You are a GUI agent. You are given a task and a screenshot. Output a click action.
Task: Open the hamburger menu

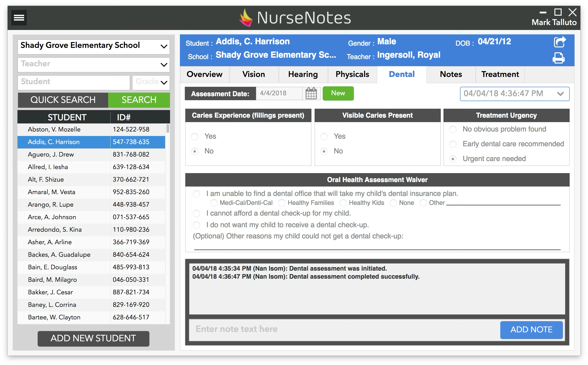19,18
